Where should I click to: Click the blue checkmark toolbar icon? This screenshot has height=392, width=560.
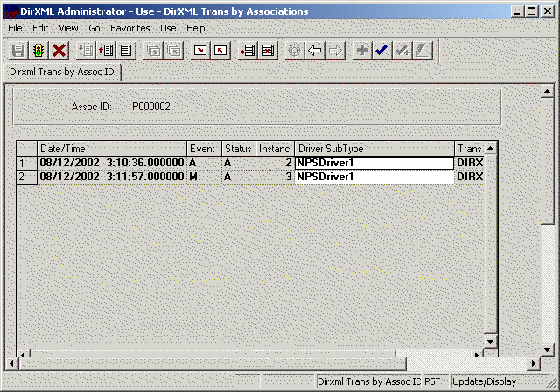point(382,51)
